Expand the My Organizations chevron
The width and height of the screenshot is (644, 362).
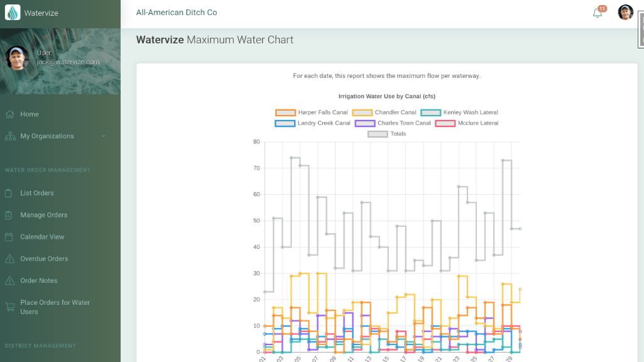click(x=104, y=136)
